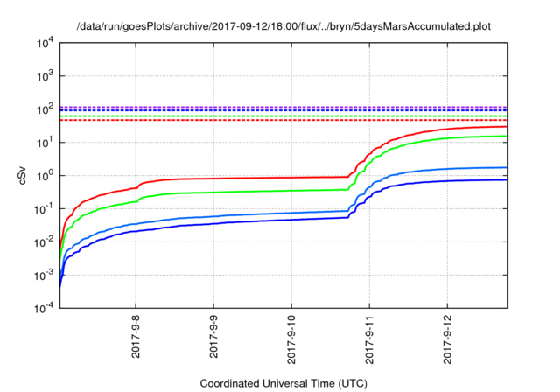This screenshot has height=392, width=560.
Task: Click the 2017-9-10 date label
Action: [x=291, y=339]
